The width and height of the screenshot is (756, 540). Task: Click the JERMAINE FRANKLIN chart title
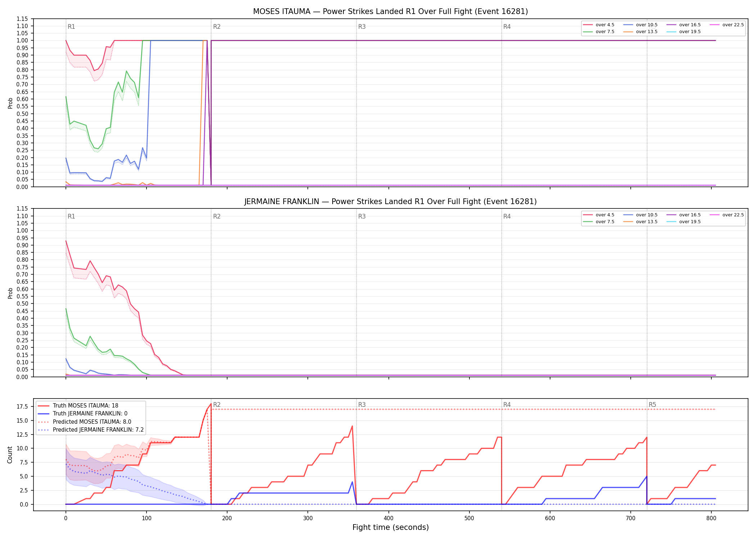click(390, 202)
